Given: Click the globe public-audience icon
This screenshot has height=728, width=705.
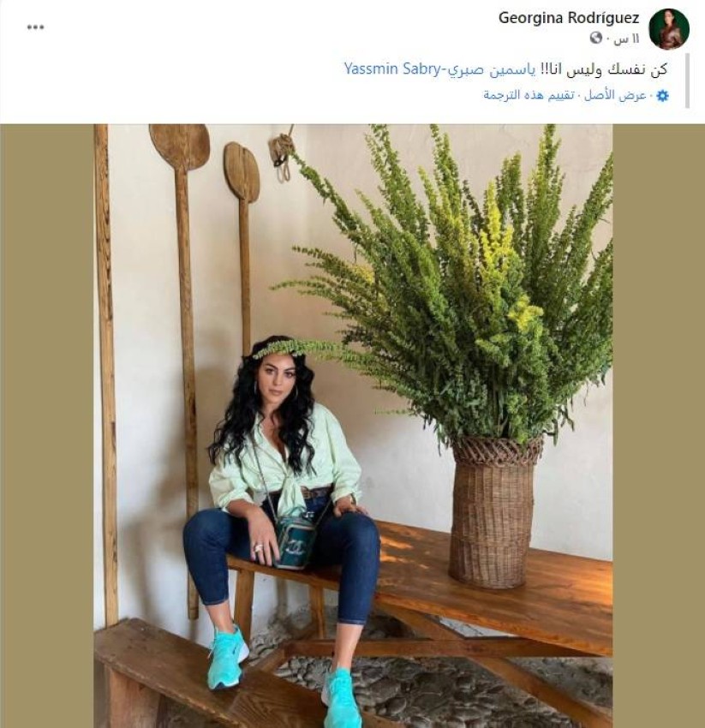Looking at the screenshot, I should (596, 38).
